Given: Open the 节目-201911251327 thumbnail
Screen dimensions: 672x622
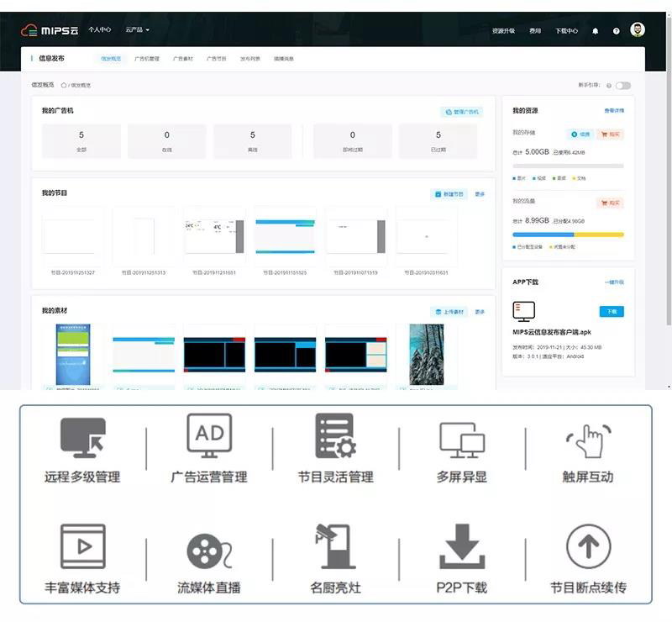Looking at the screenshot, I should tap(73, 236).
